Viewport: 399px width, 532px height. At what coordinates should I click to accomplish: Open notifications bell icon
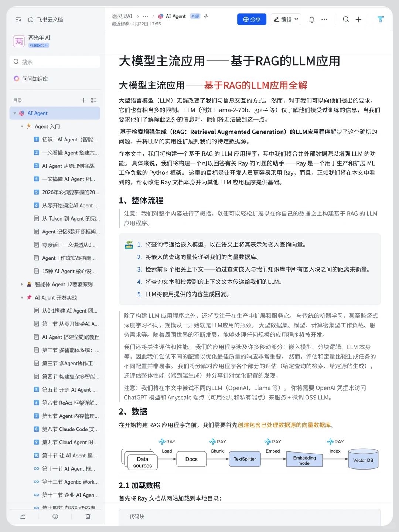(x=312, y=19)
